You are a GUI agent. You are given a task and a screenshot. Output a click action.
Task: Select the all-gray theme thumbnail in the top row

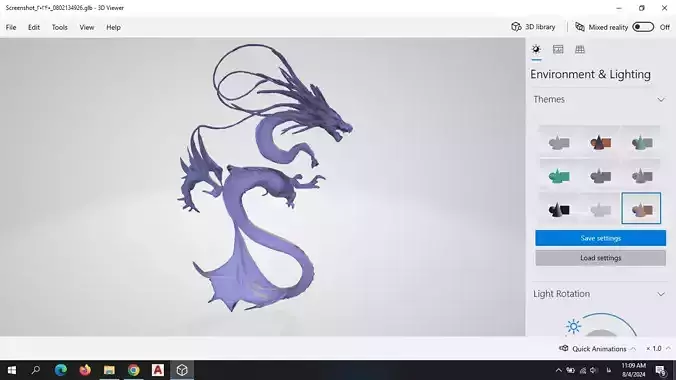tap(559, 142)
